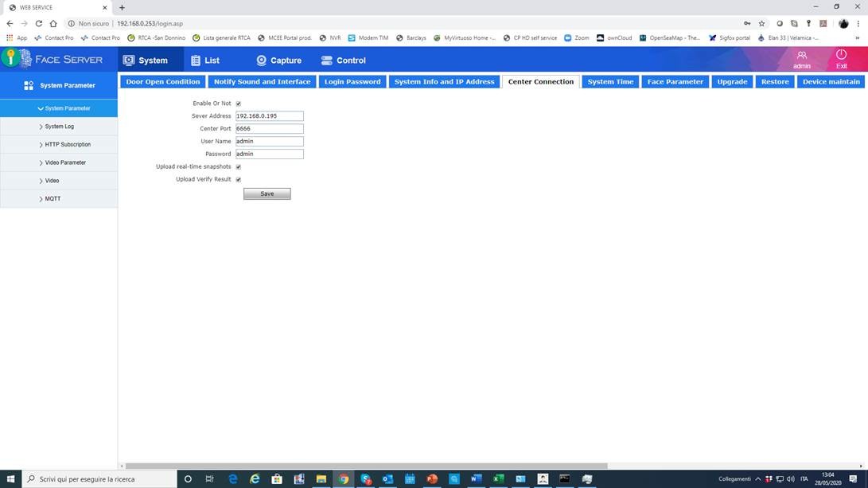868x488 pixels.
Task: Open the Upgrade tab button
Action: click(x=732, y=82)
